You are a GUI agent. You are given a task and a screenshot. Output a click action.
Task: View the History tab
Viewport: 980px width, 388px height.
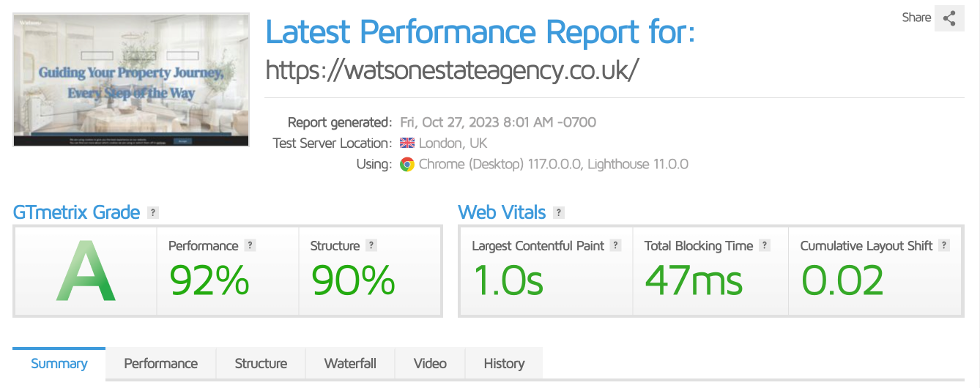(x=504, y=364)
